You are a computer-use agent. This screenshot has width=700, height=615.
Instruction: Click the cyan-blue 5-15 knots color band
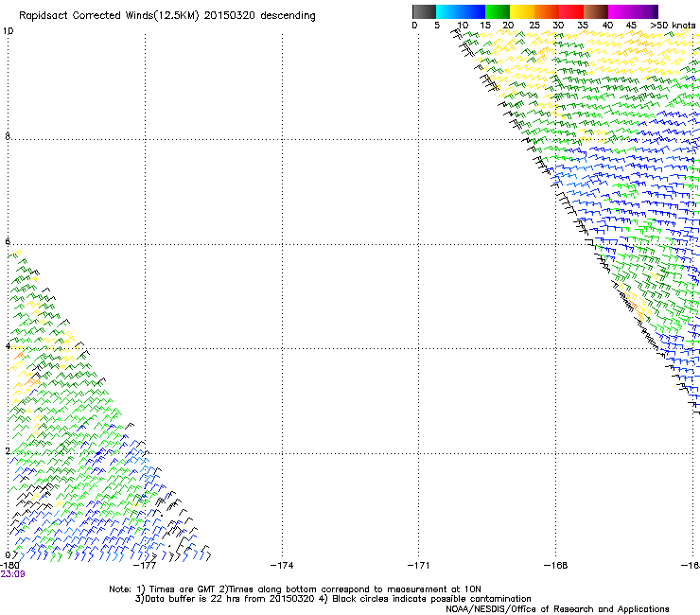coord(461,11)
